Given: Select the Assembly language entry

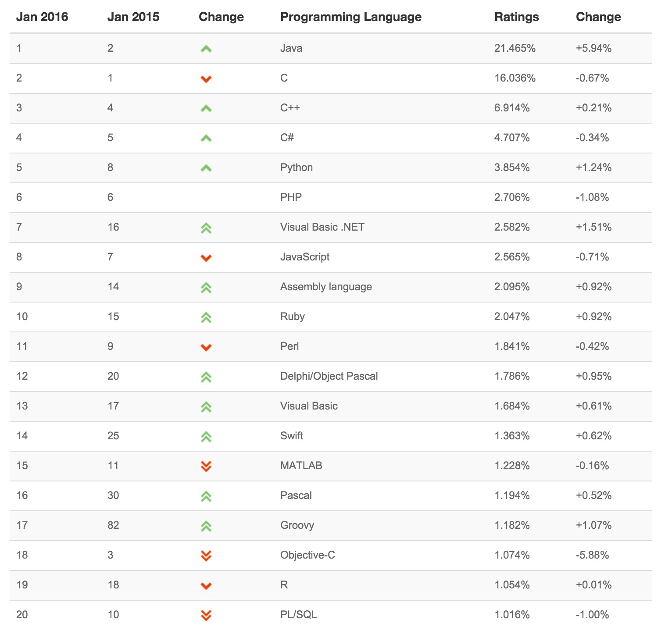Looking at the screenshot, I should click(x=326, y=287).
